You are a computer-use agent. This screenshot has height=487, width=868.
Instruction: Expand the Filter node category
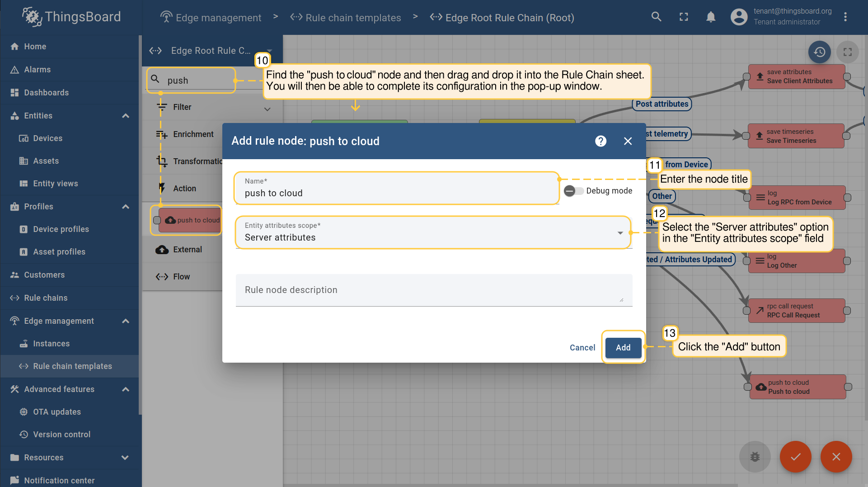click(x=267, y=108)
